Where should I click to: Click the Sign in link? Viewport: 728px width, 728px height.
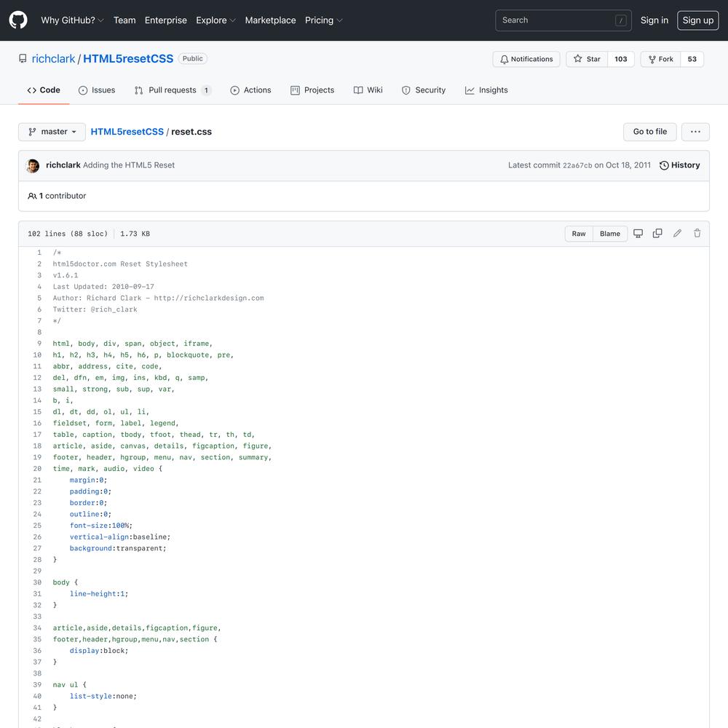pos(654,20)
